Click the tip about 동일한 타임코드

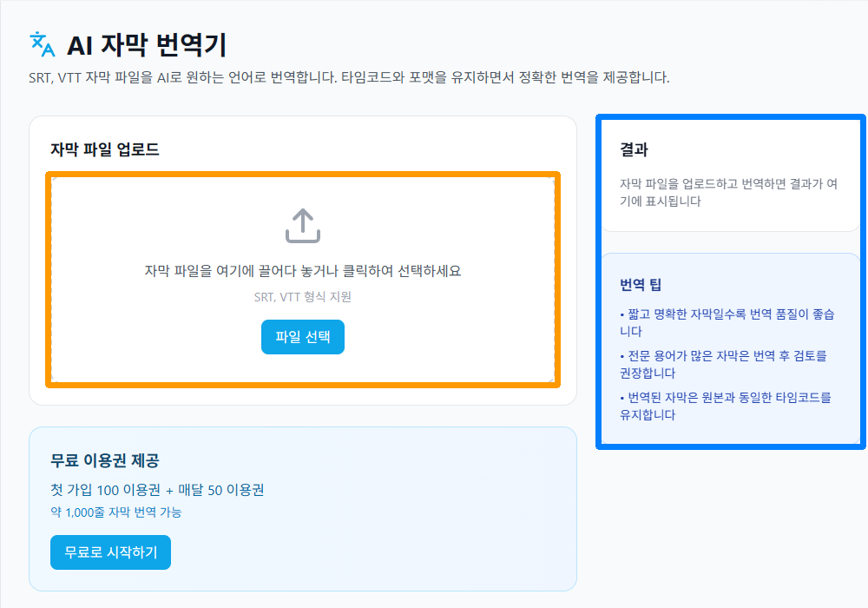coord(726,406)
